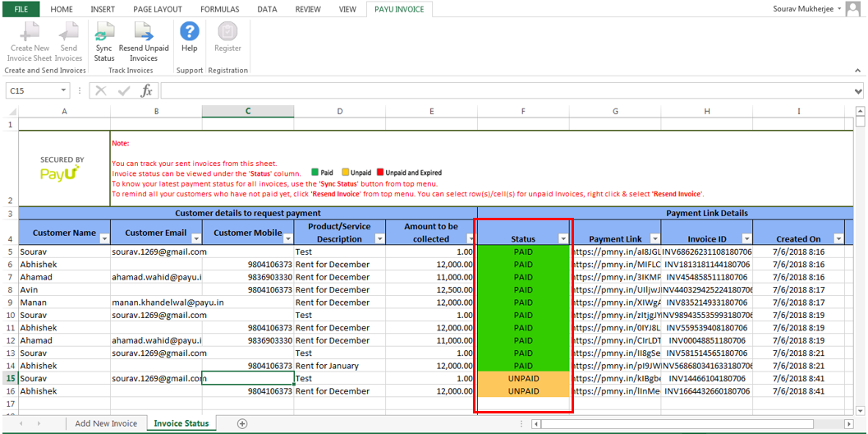Open Amount to be collected filter dropdown
Viewport: 868px width, 434px height.
click(x=471, y=238)
